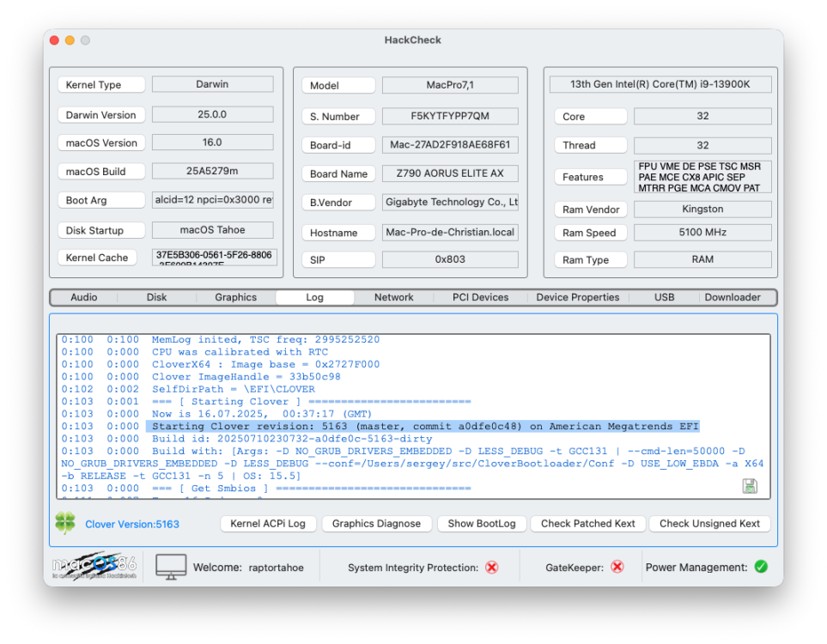Click the Thread value 32 field
Viewport: 827px width, 644px height.
coord(702,146)
